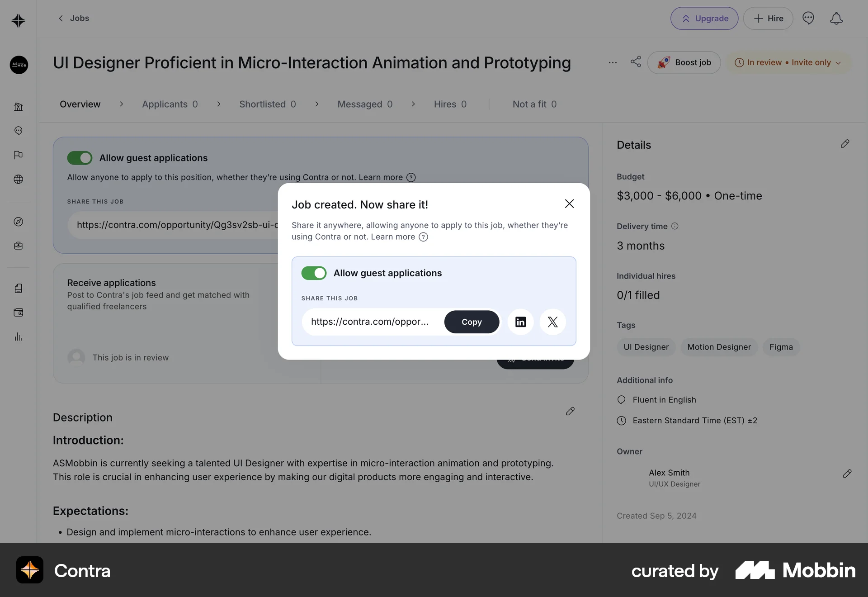Expand the In review Invite only dropdown

click(x=788, y=62)
